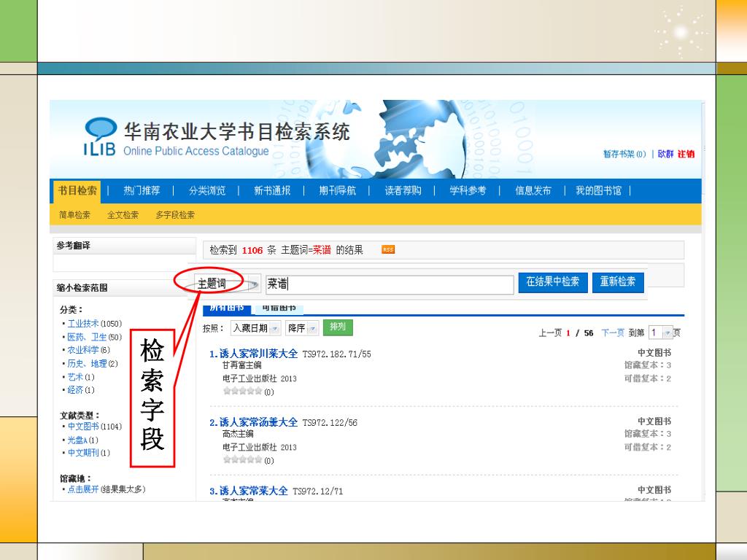
Task: Open the 新书通报 menu
Action: tap(272, 191)
